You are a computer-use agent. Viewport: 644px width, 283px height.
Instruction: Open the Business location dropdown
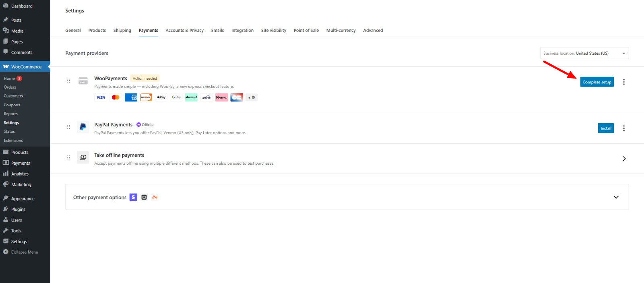(x=584, y=53)
